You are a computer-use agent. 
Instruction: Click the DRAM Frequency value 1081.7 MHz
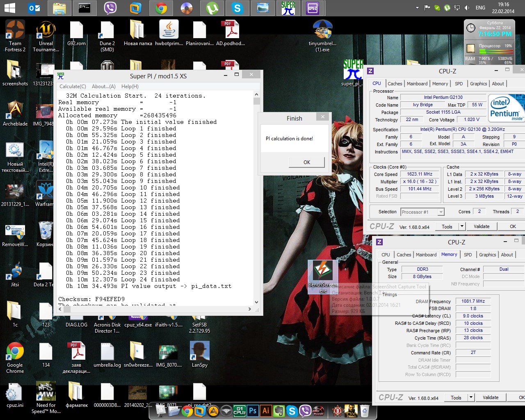473,301
